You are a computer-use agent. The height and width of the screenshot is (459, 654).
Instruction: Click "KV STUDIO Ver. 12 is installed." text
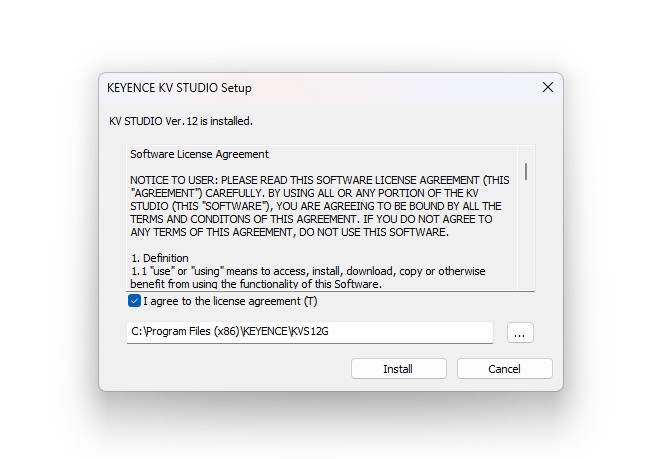pos(181,121)
